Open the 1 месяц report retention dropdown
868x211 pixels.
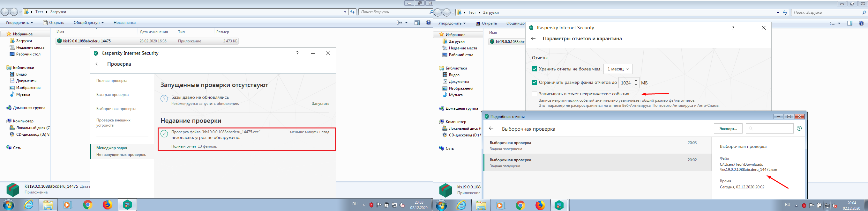[617, 69]
